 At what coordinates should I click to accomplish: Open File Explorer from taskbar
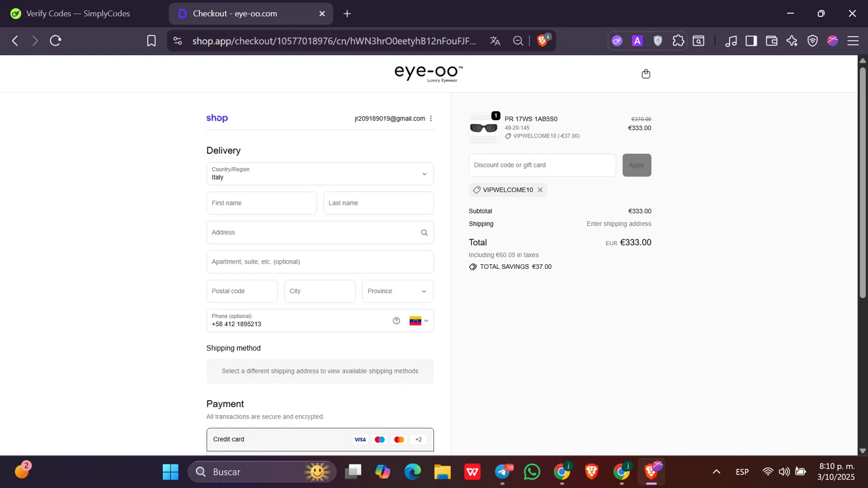[x=443, y=472]
